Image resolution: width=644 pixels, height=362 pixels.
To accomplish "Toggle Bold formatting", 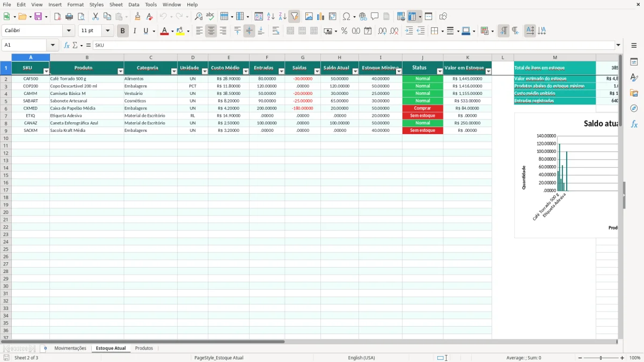I will pos(122,31).
